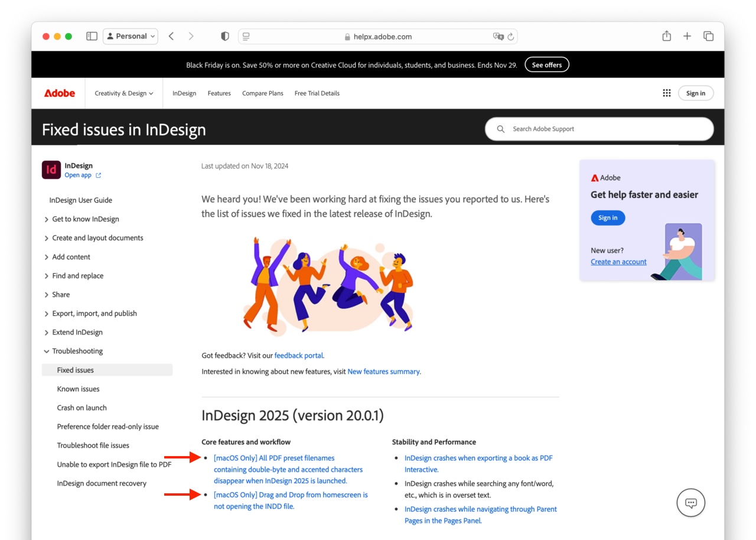This screenshot has height=540, width=756.
Task: Open the Known issues sidebar item
Action: point(79,389)
